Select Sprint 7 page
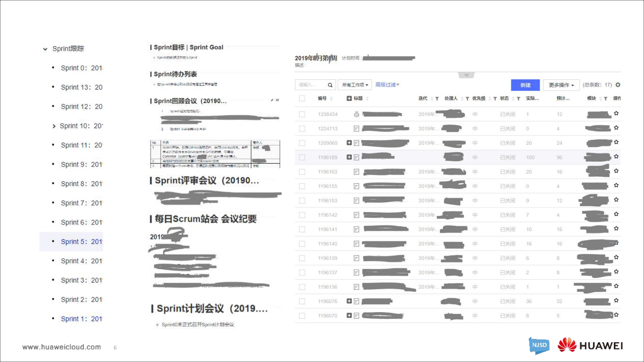The image size is (644, 362). pos(82,203)
